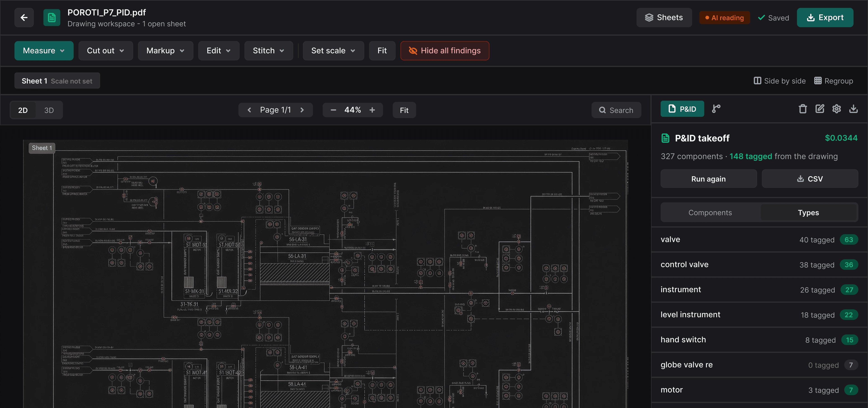Download takeoff with panel download icon
The width and height of the screenshot is (868, 408).
[x=853, y=109]
